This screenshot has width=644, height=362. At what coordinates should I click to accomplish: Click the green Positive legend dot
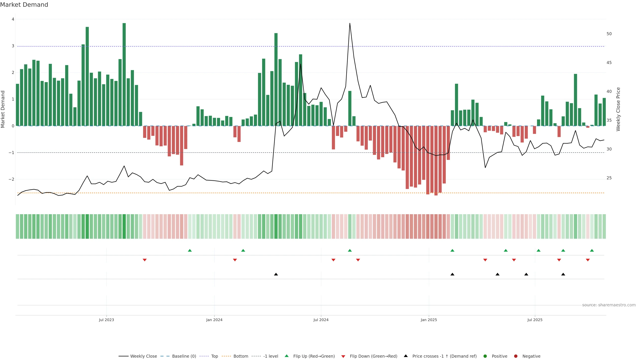[485, 356]
